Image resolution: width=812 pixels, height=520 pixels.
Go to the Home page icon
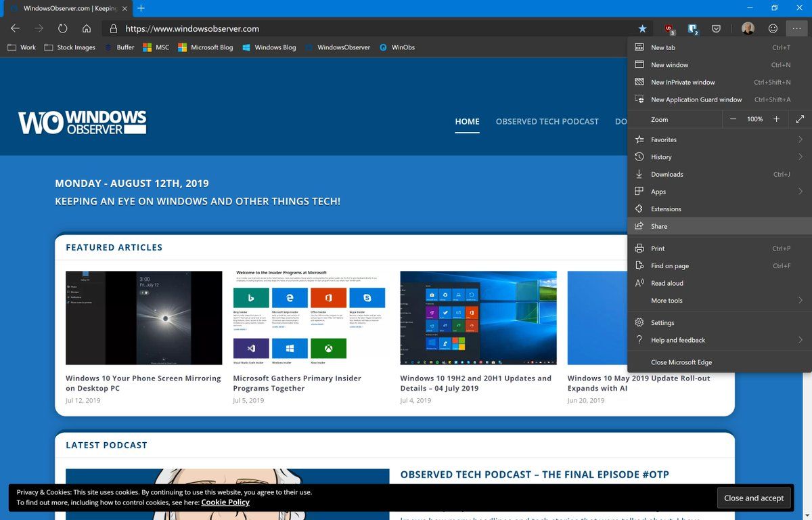[x=87, y=28]
